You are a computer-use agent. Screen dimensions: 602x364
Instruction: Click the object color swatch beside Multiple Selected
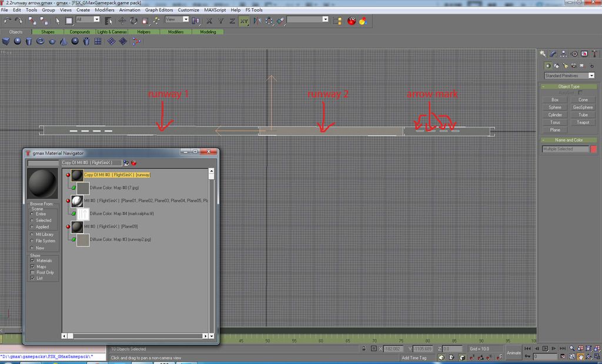point(594,149)
